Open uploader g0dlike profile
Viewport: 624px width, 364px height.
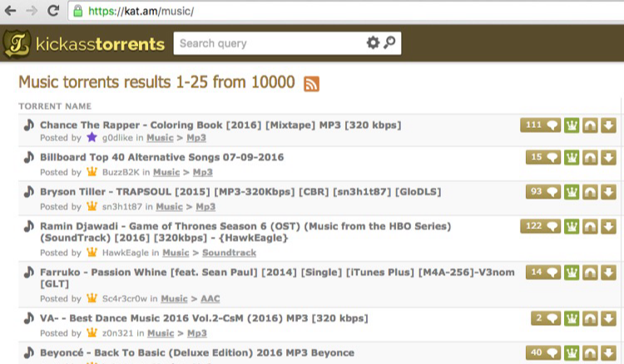[x=117, y=138]
